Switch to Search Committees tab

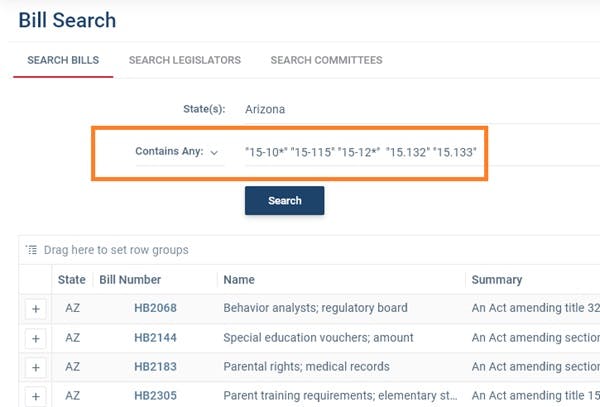pos(326,60)
